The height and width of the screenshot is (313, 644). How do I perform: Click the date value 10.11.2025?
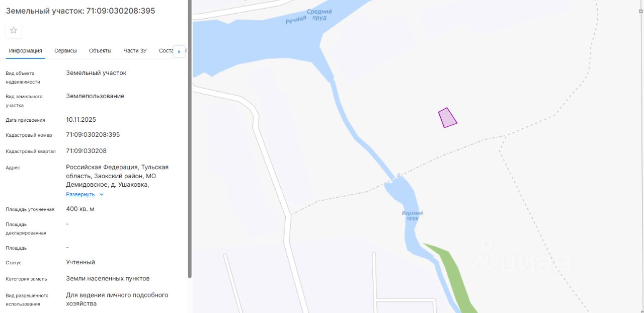click(x=81, y=120)
